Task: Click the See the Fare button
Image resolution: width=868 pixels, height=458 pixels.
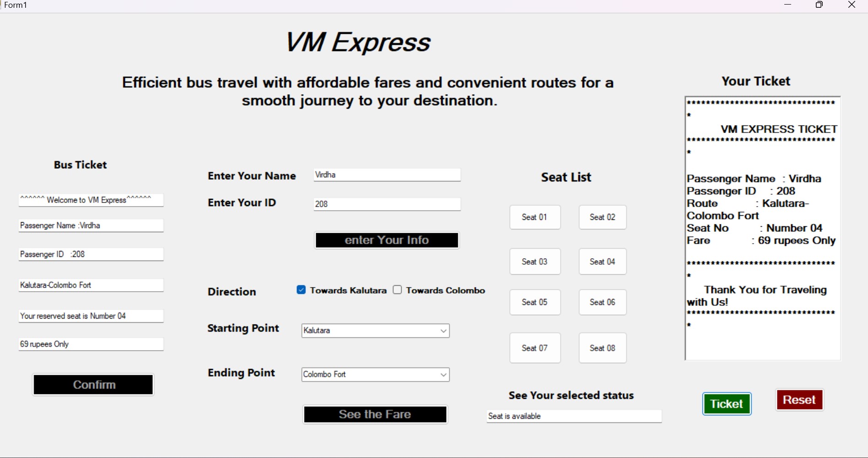Action: click(375, 414)
